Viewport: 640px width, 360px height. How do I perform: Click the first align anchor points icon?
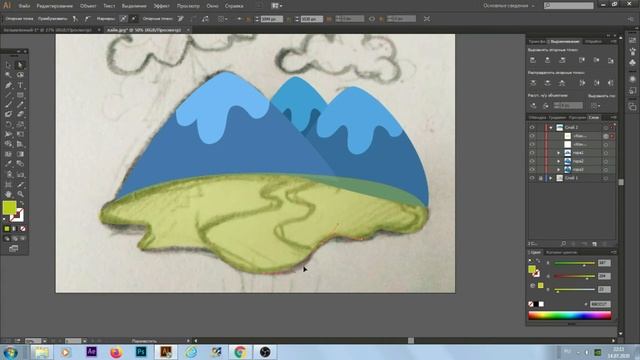click(533, 60)
